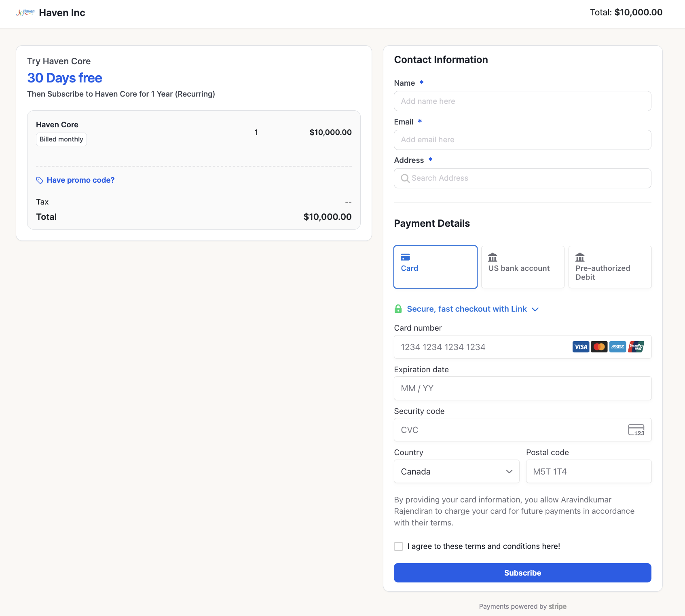Click the promo code tag icon
The image size is (685, 616).
coord(40,180)
